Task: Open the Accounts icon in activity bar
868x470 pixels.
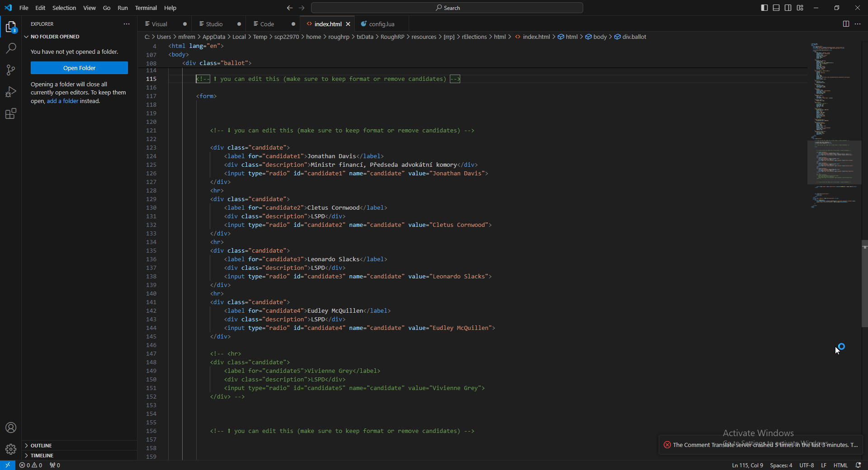Action: pyautogui.click(x=10, y=428)
